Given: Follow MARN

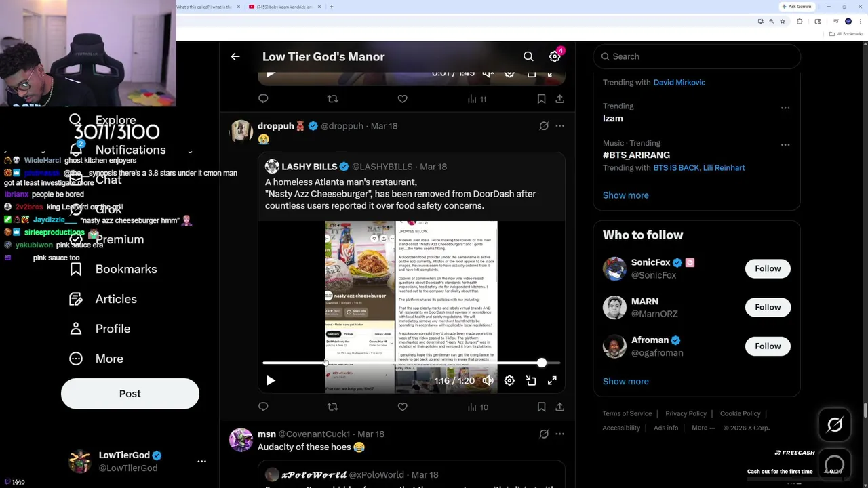Looking at the screenshot, I should click(768, 307).
